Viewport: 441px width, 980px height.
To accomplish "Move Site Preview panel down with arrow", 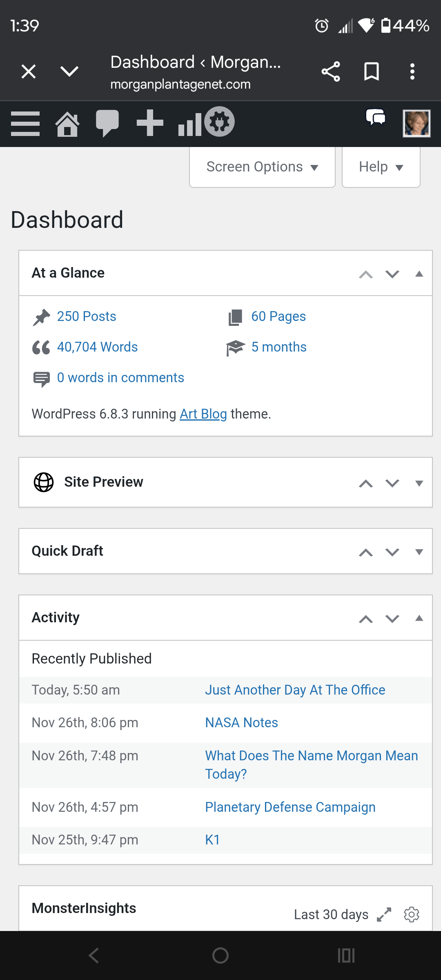I will pyautogui.click(x=392, y=483).
